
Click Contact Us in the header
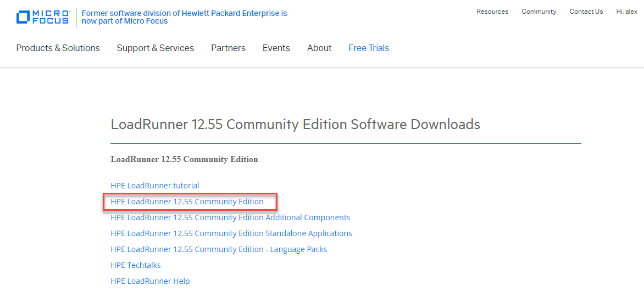coord(586,12)
